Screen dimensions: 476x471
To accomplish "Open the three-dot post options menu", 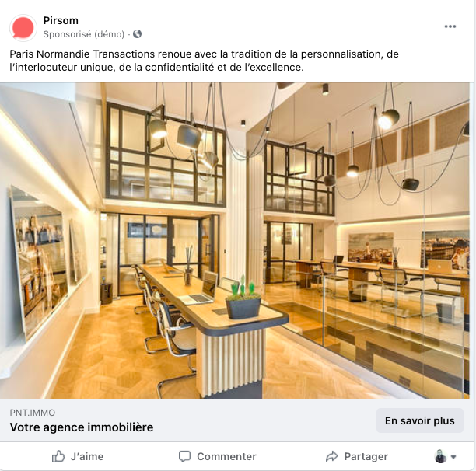I will coord(450,26).
